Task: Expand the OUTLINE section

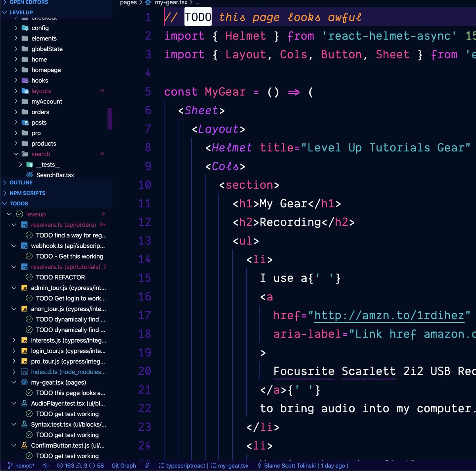Action: pos(5,182)
